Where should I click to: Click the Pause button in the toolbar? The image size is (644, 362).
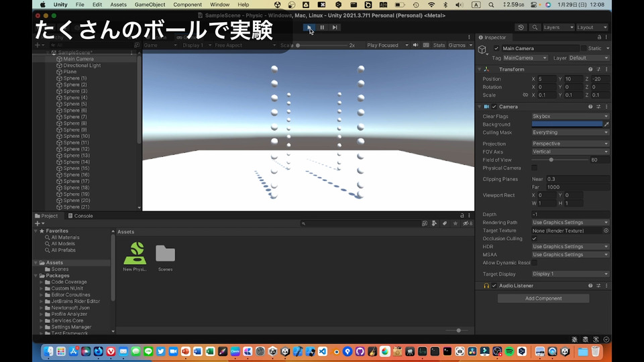pos(322,27)
